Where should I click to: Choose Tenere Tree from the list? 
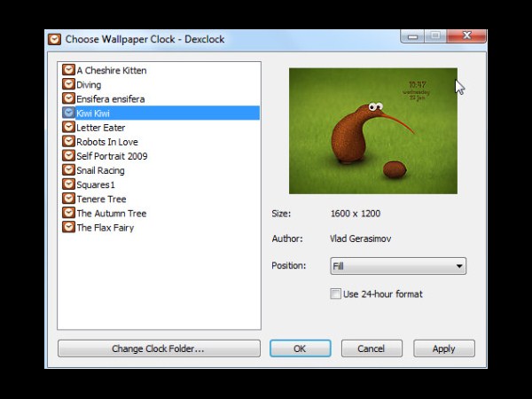pos(101,199)
